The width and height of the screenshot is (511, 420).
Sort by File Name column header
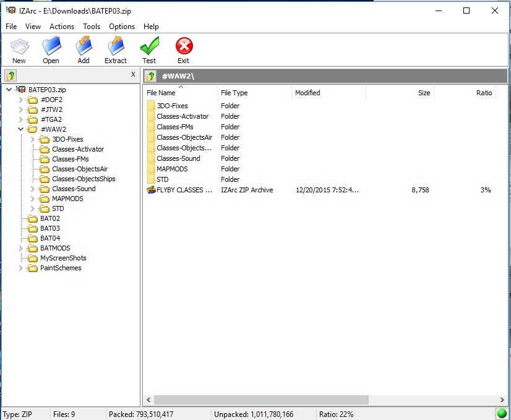coord(181,93)
